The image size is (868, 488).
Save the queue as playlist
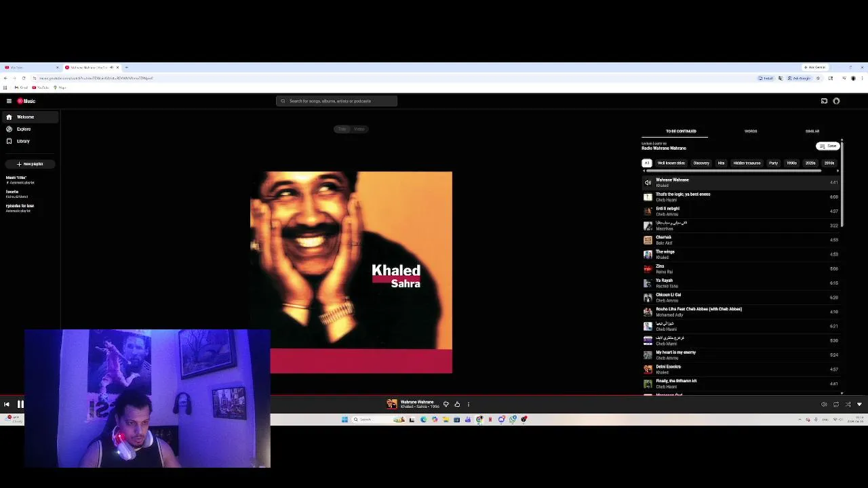(828, 146)
